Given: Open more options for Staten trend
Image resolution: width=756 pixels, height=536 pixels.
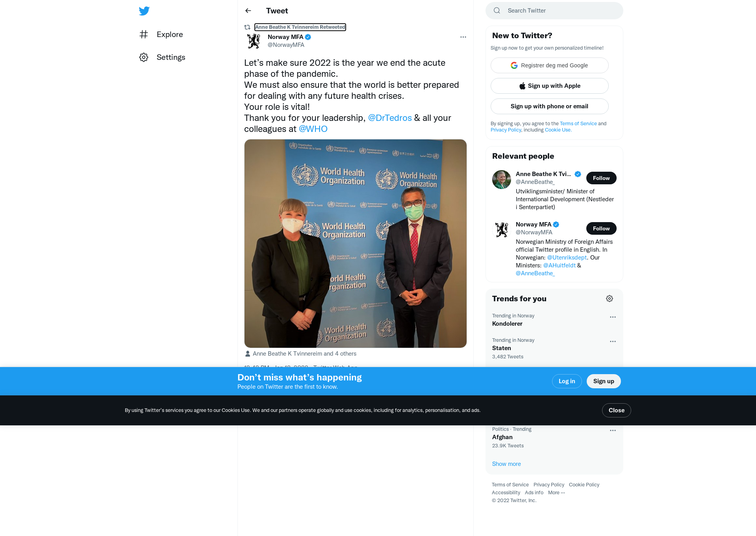Looking at the screenshot, I should click(613, 342).
